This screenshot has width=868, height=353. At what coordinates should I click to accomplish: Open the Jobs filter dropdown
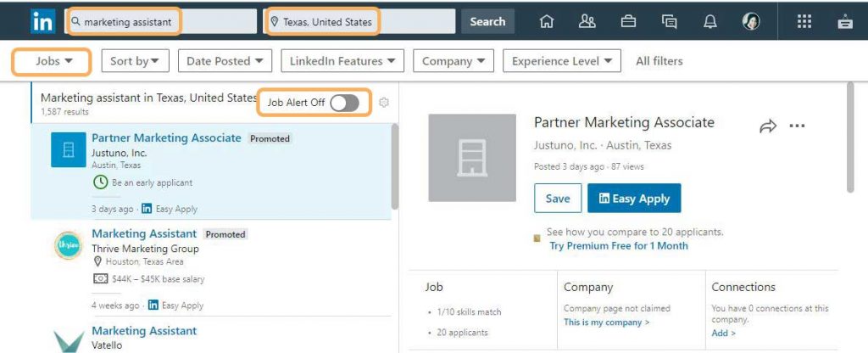point(52,61)
